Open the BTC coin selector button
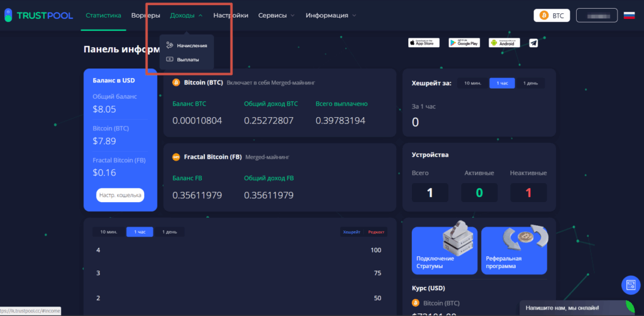The width and height of the screenshot is (644, 316). tap(551, 15)
